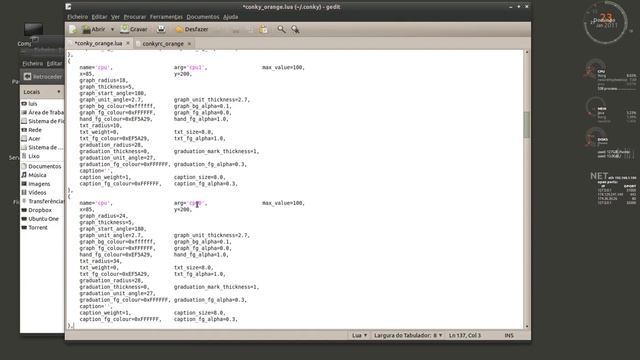Select Lixo in the file manager sidebar
The image size is (640, 360).
pos(30,156)
